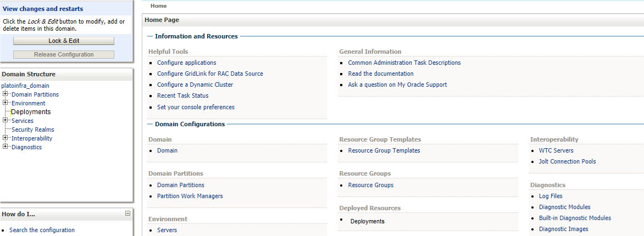Open Configure GridLink for RAC Data Source
The image size is (644, 236).
tap(210, 74)
